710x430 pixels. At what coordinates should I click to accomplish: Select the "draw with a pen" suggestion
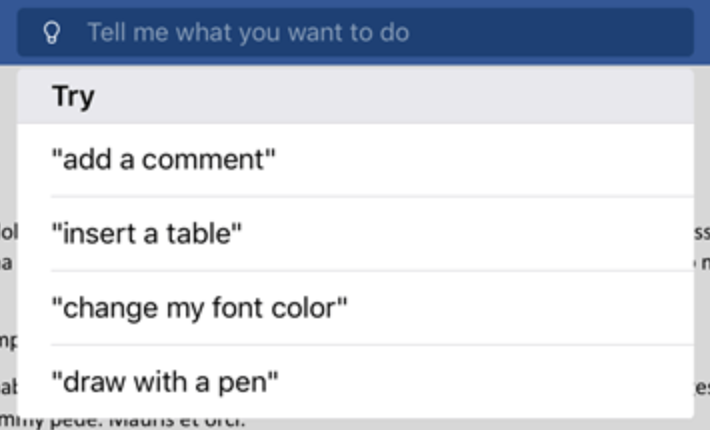[x=164, y=381]
